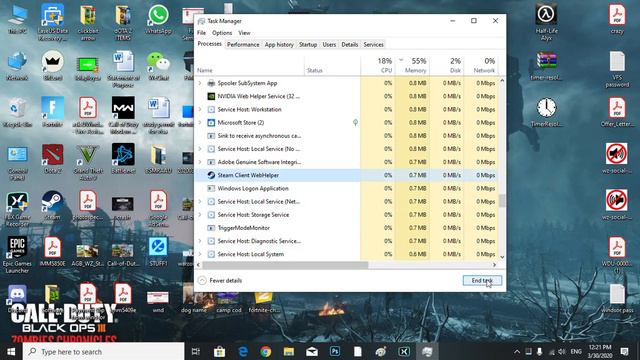The image size is (640, 360).
Task: Open the WeChat desktop shortcut
Action: [x=158, y=66]
